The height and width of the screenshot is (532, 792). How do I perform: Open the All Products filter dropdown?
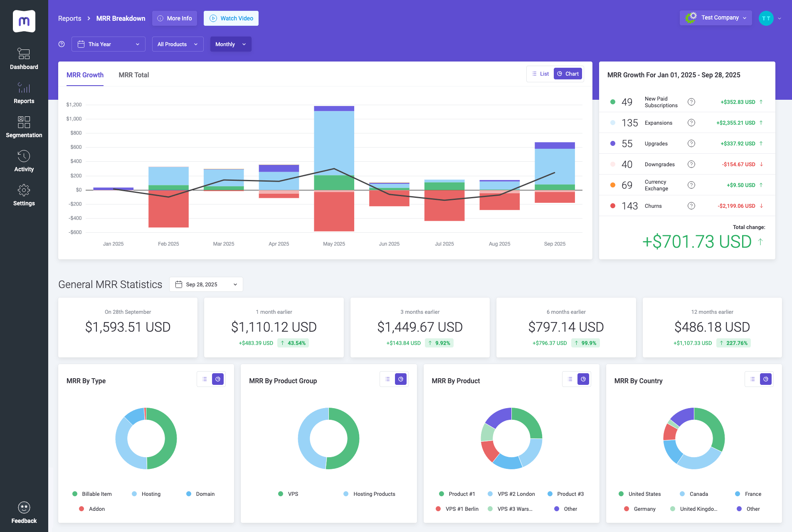[178, 44]
